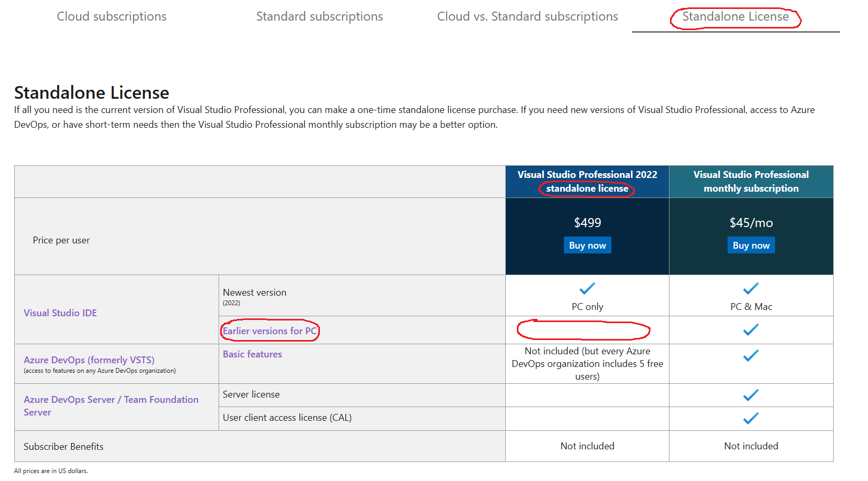Follow the Azure DevOps (formerly VSTS) link
868x481 pixels.
pos(89,360)
